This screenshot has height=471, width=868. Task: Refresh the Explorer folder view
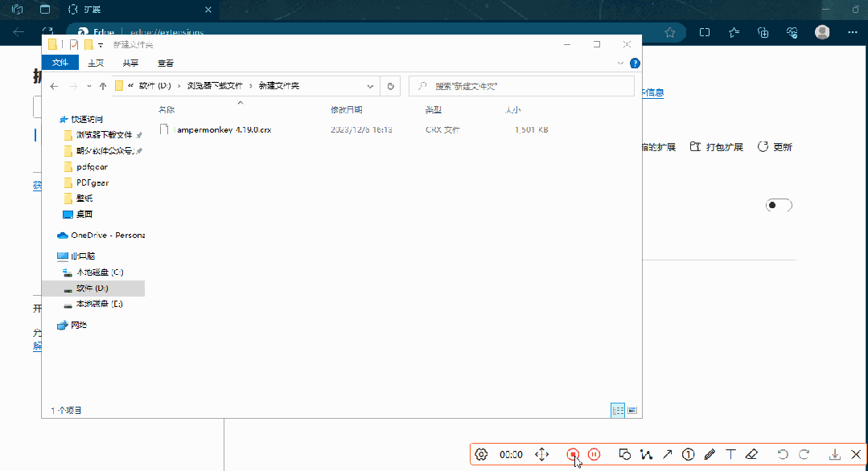pyautogui.click(x=390, y=86)
